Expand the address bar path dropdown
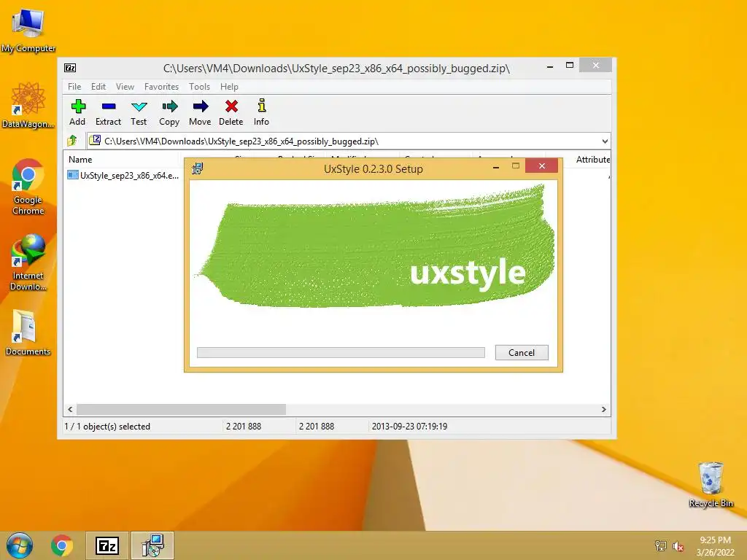 point(605,141)
